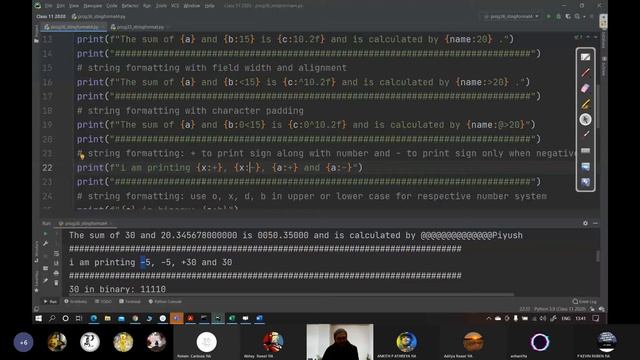Open the Problems tool window
This screenshot has height=360, width=640.
76,301
